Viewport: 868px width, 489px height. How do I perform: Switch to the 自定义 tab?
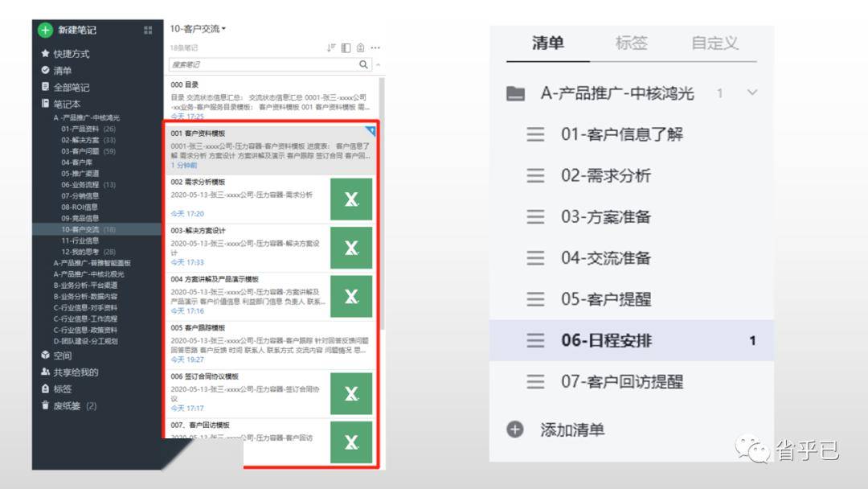[714, 43]
